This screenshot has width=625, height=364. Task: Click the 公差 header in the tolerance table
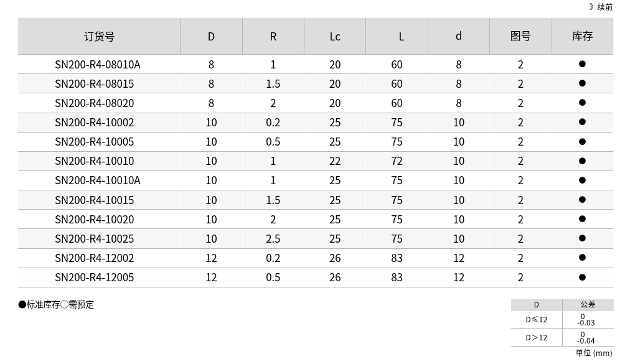[x=588, y=305]
